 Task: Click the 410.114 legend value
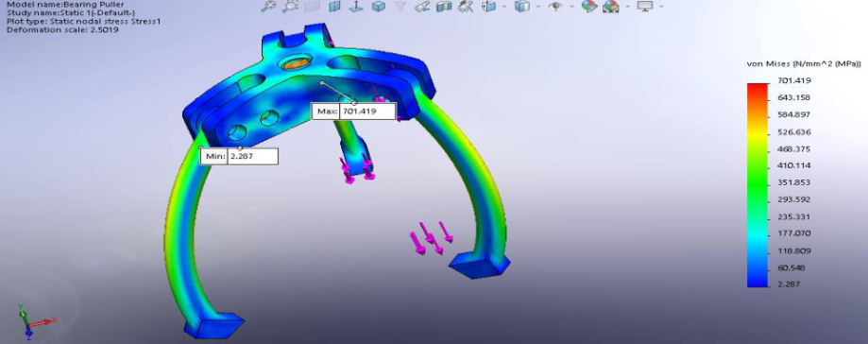tap(793, 165)
